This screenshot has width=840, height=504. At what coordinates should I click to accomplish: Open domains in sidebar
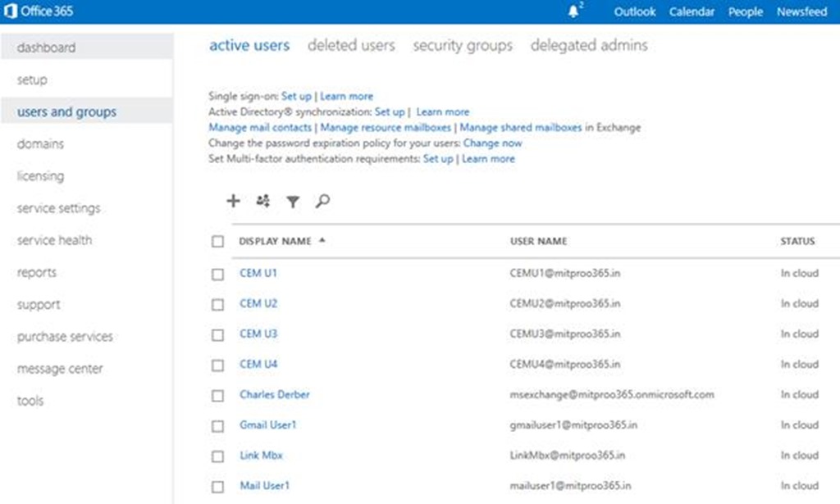tap(40, 144)
